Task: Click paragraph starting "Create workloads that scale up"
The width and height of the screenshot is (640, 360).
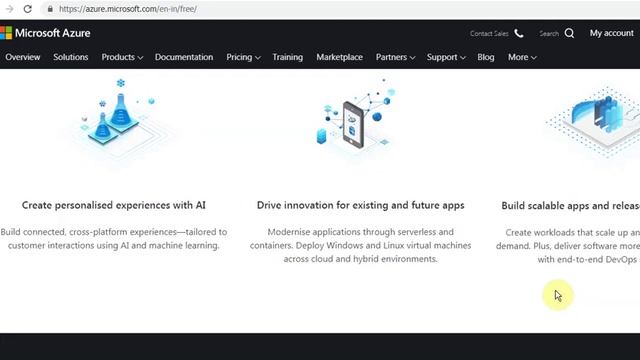Action: 568,246
